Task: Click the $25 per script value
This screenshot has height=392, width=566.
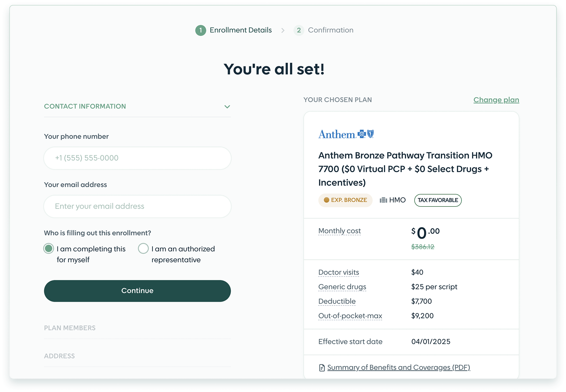Action: pos(434,287)
